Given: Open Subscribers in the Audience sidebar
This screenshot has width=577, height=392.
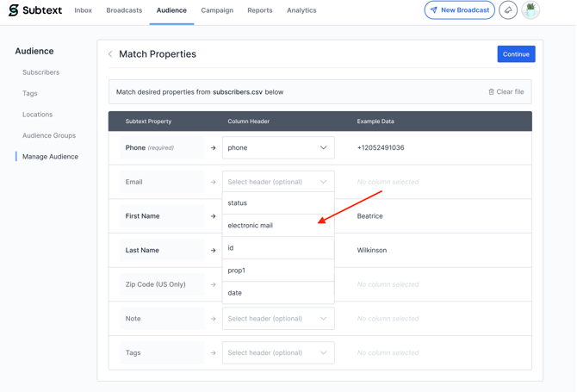Looking at the screenshot, I should pos(40,72).
